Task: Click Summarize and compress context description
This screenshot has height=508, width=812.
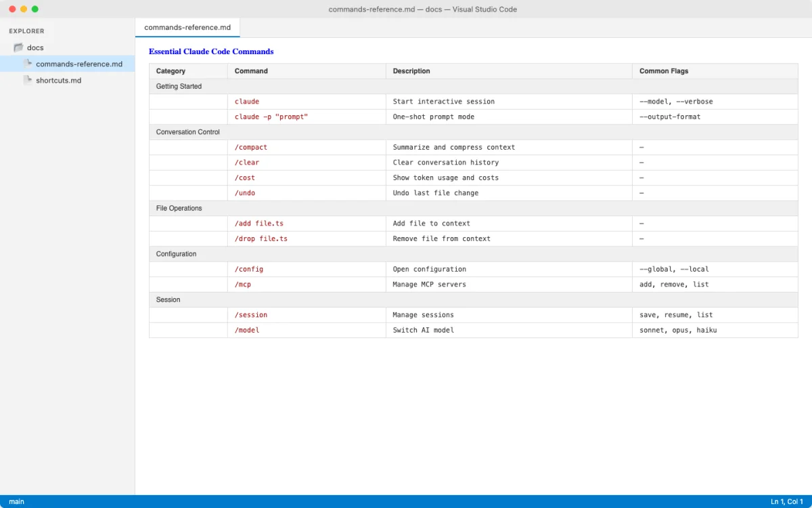Action: 509,147
